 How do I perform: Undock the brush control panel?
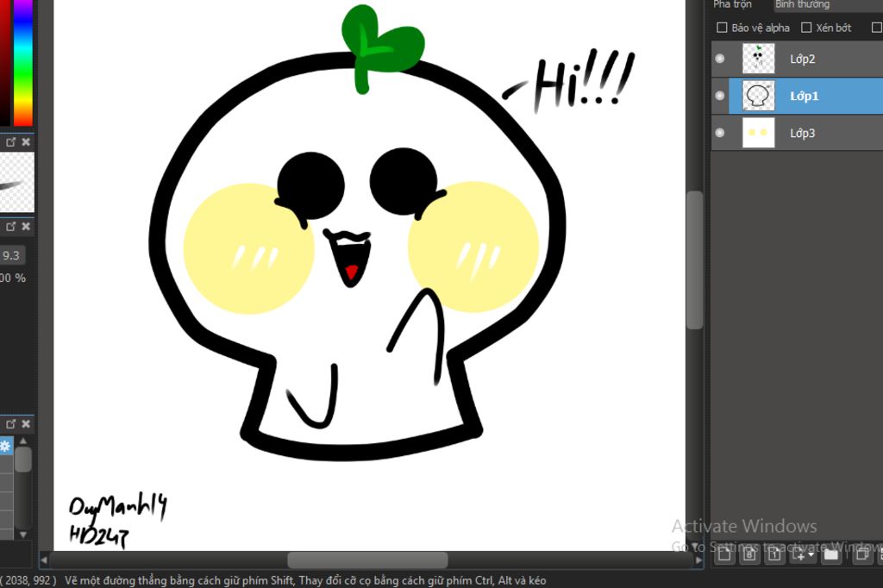click(x=10, y=227)
